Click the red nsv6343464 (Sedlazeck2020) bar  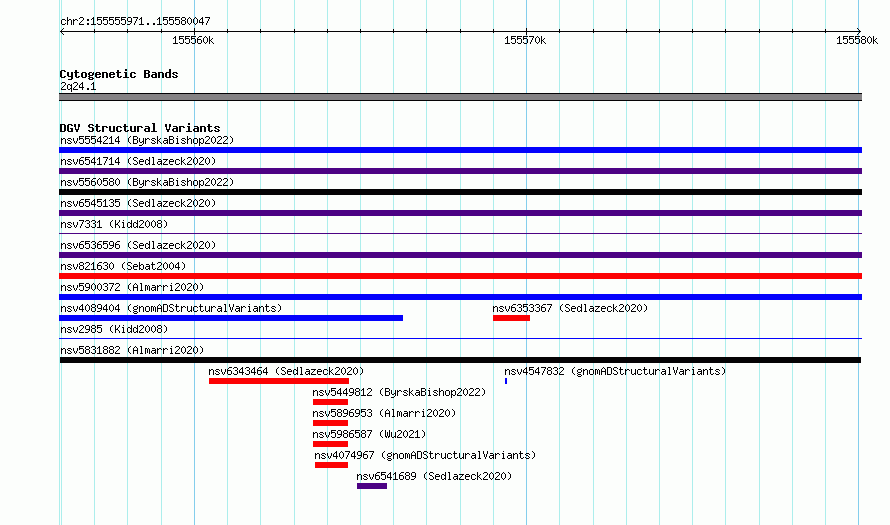(x=279, y=381)
